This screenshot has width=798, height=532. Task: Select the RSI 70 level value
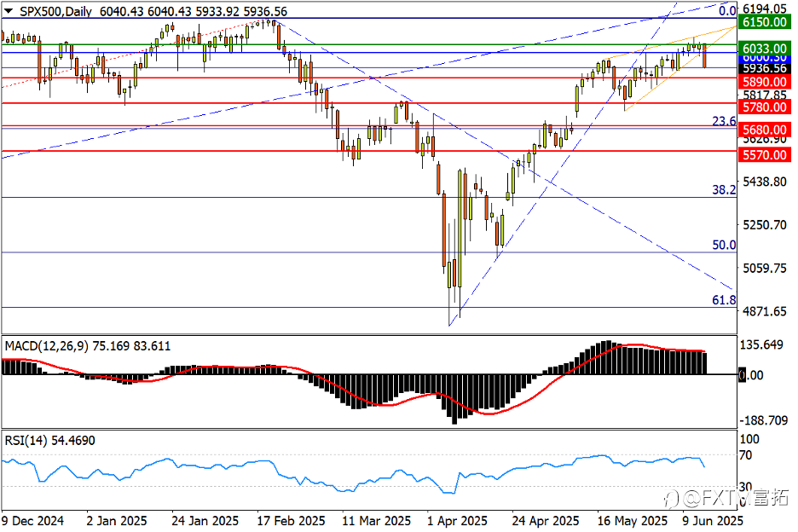point(746,454)
